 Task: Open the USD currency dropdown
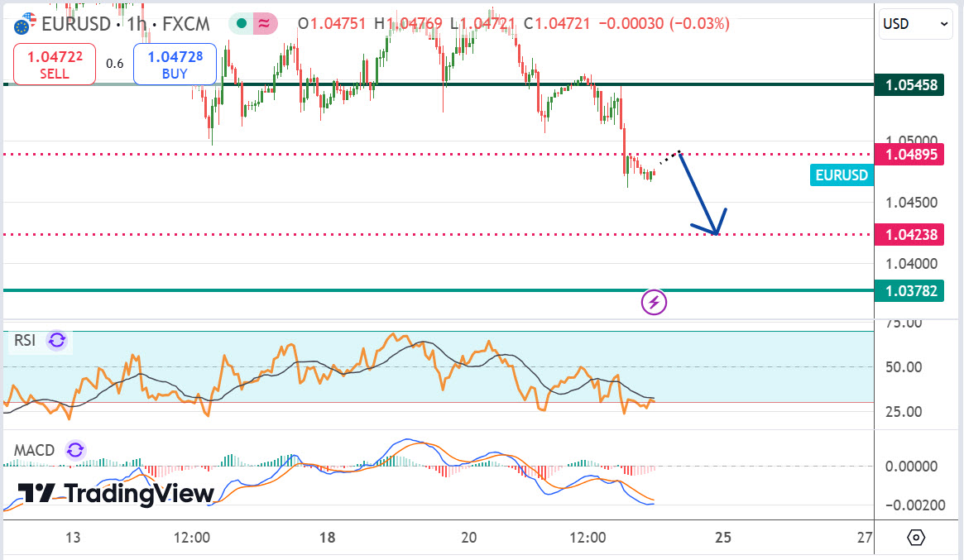click(917, 24)
